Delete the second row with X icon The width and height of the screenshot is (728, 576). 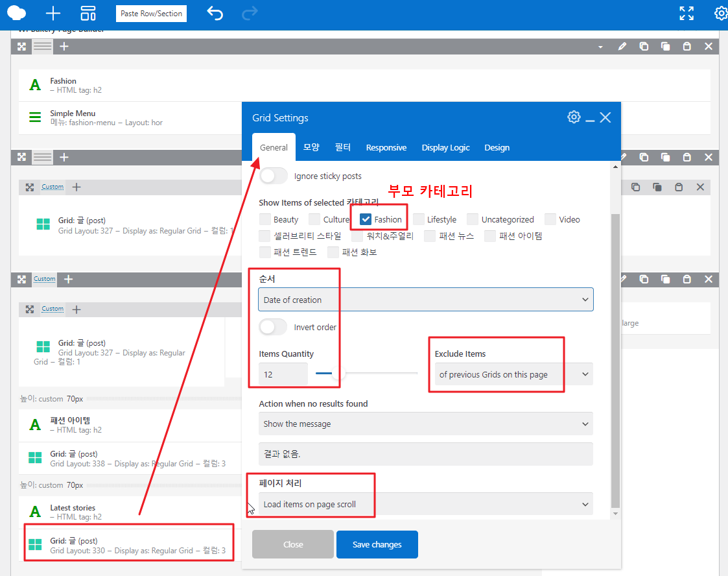709,158
